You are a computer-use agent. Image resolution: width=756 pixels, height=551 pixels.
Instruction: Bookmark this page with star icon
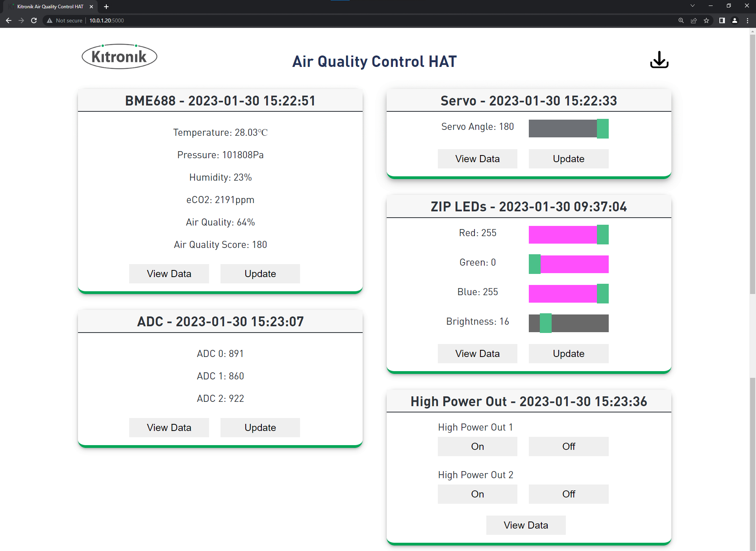click(706, 20)
